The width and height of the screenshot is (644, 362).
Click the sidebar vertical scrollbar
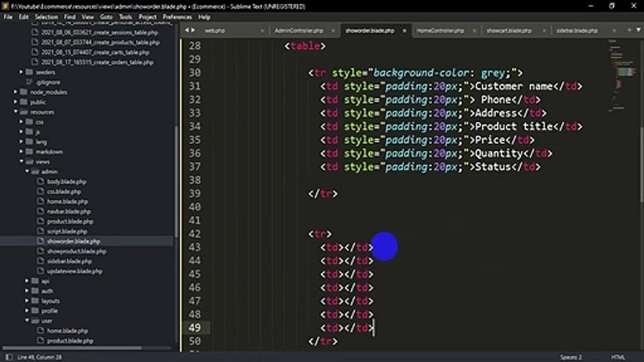tap(176, 181)
